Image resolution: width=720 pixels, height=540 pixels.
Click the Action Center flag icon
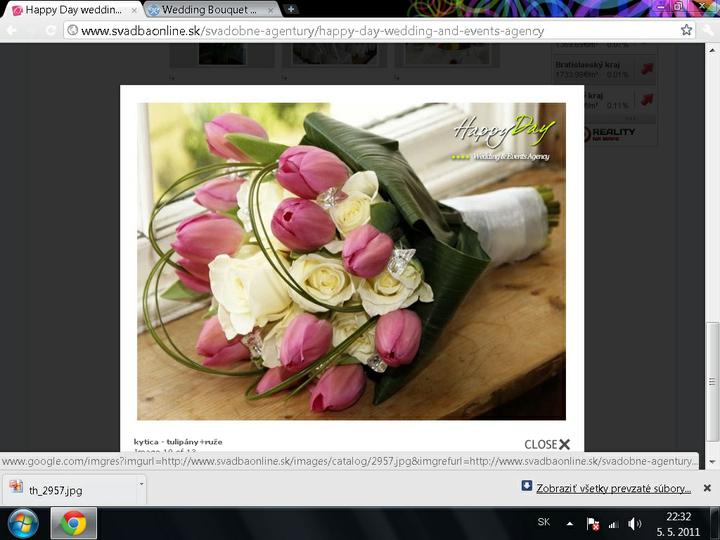coord(592,523)
